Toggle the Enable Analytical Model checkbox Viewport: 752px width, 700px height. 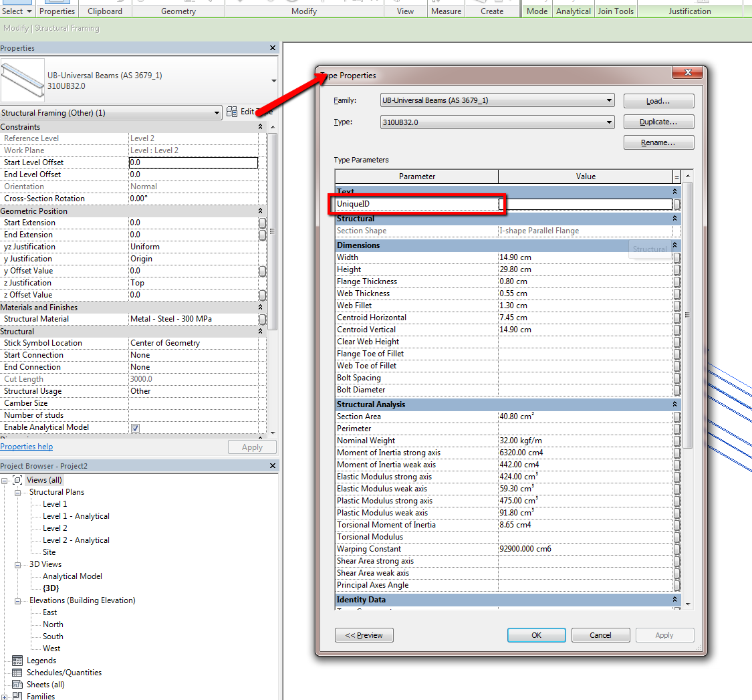point(135,428)
